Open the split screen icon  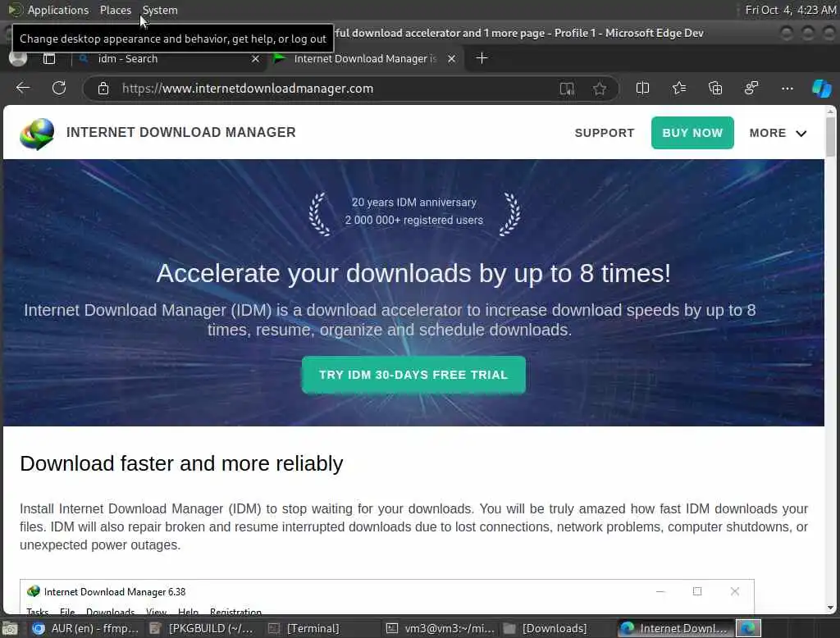pyautogui.click(x=642, y=88)
